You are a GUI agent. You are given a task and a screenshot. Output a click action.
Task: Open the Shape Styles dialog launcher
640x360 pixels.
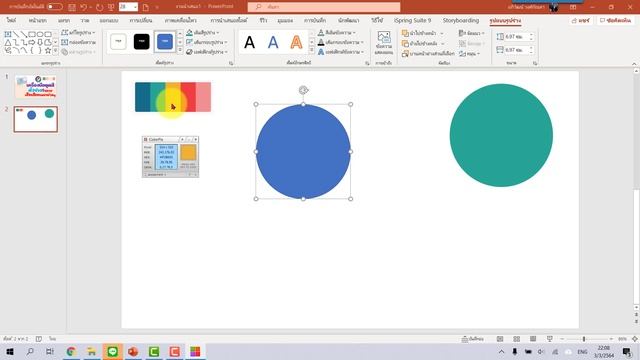pos(231,63)
